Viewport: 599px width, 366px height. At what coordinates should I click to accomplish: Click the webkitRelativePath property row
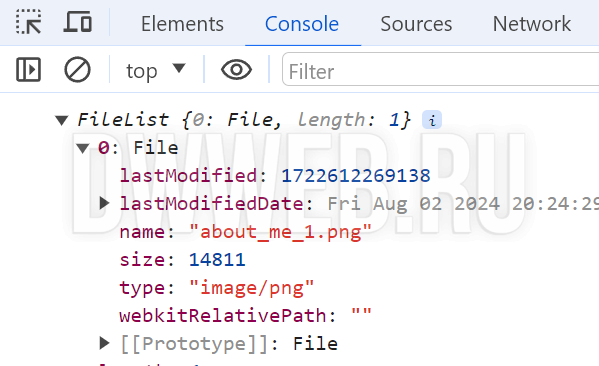coord(245,316)
